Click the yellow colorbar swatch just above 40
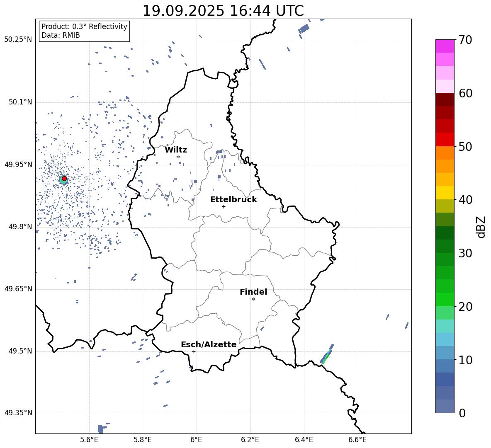491x448 pixels. (445, 193)
